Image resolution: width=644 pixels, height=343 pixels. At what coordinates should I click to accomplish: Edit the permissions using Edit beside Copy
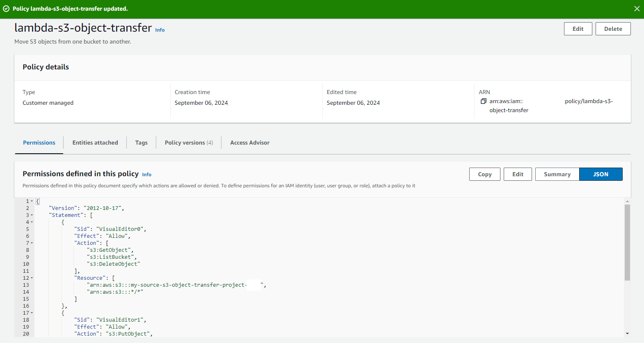518,174
